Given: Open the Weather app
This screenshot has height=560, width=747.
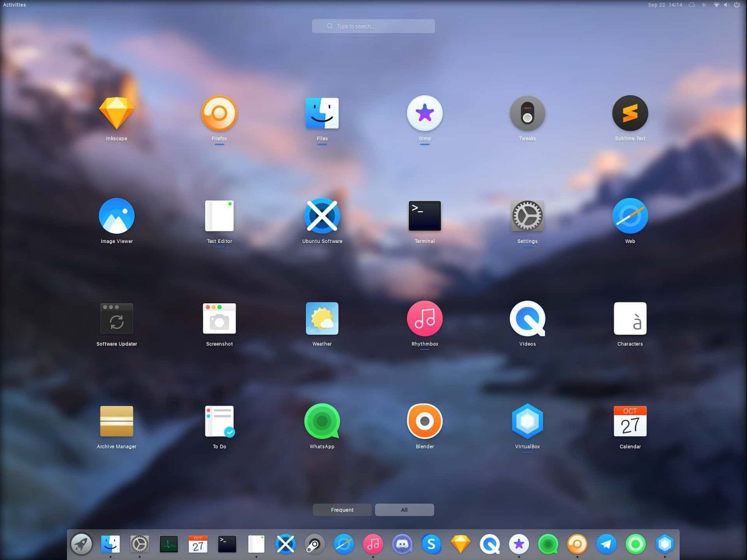Looking at the screenshot, I should pyautogui.click(x=322, y=319).
